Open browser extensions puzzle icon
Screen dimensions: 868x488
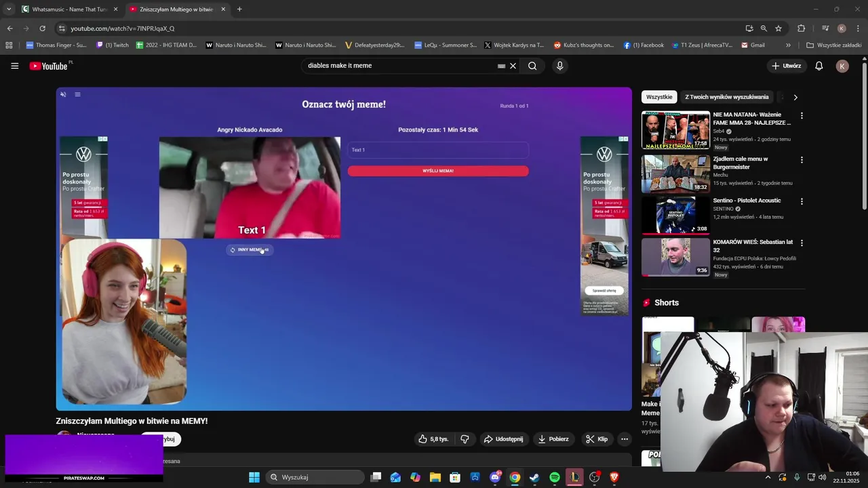coord(802,28)
